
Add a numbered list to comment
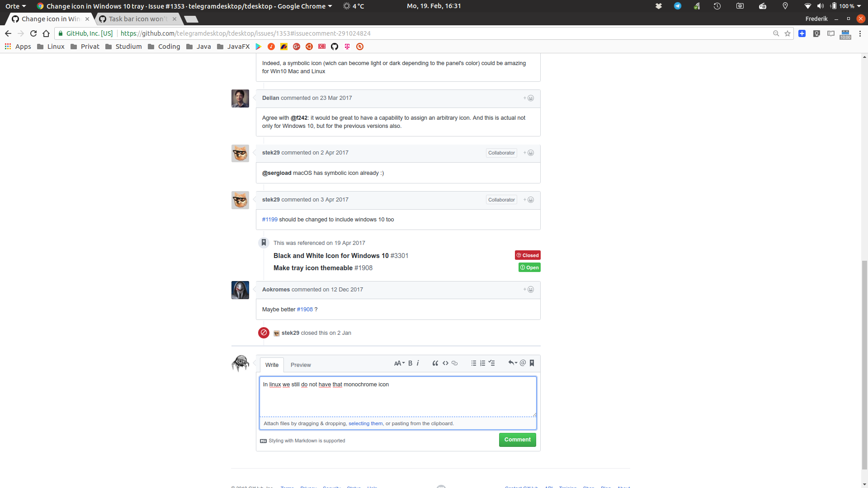[482, 363]
